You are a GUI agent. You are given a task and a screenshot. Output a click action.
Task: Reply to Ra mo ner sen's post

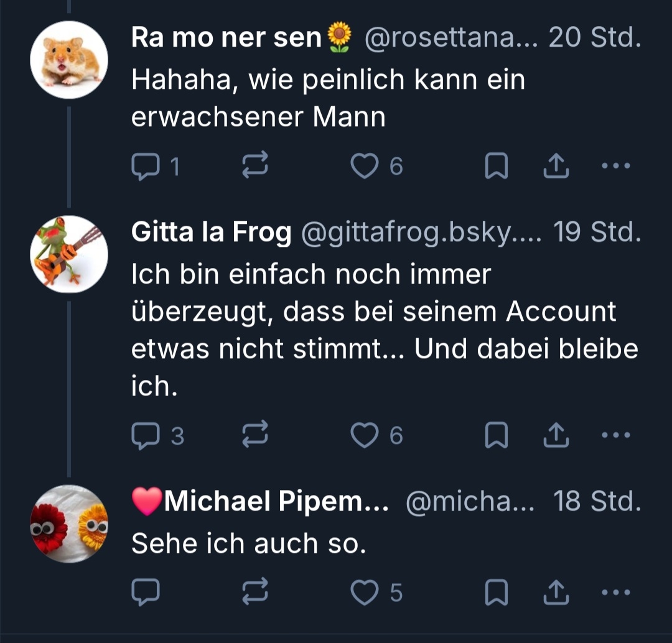click(x=146, y=166)
